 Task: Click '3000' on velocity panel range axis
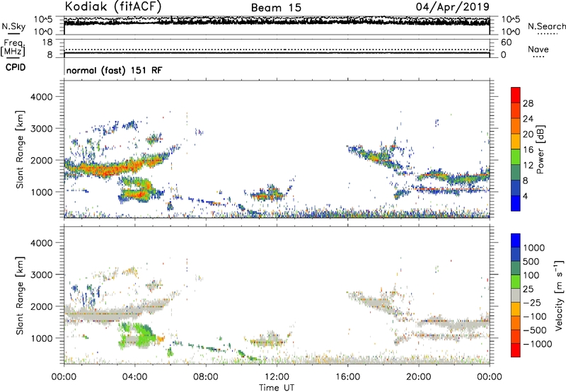(x=41, y=275)
